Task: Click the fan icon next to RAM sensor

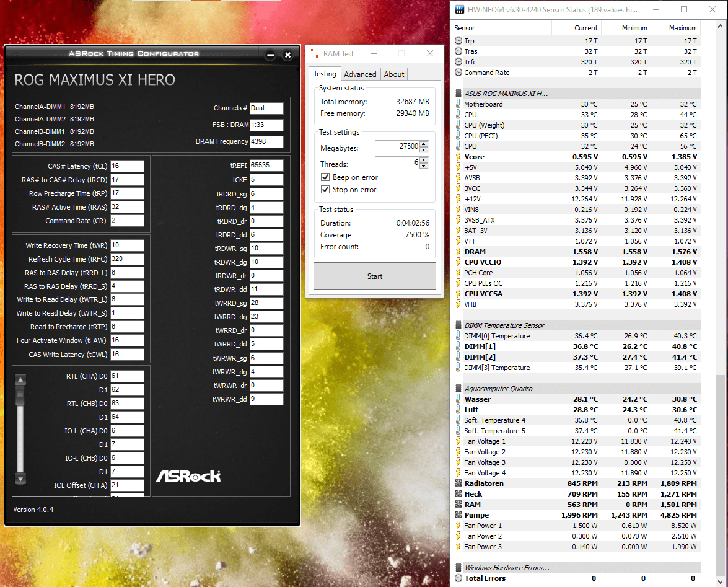Action: pos(458,505)
